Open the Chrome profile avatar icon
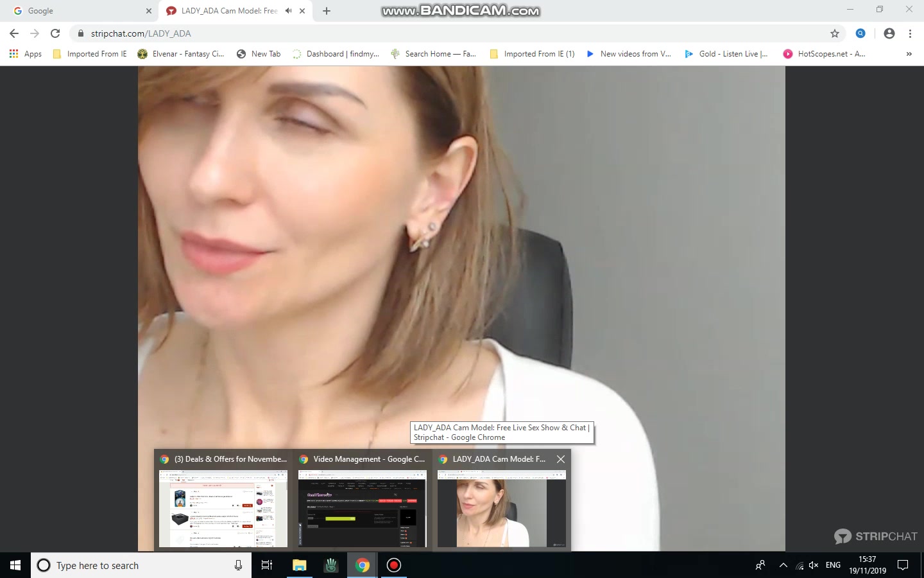Viewport: 924px width, 578px height. [x=889, y=33]
